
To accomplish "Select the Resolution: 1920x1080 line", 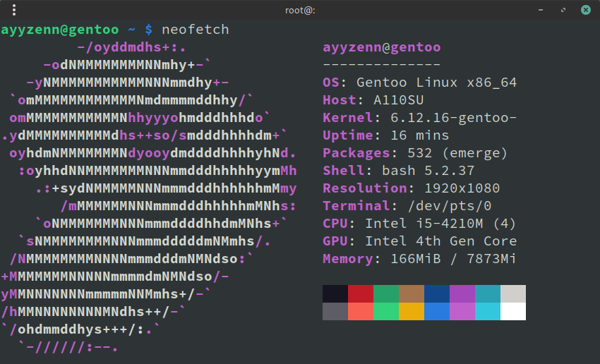I will 412,188.
